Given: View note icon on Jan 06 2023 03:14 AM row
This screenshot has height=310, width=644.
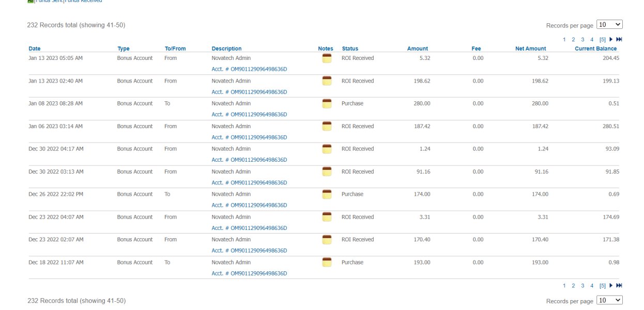Looking at the screenshot, I should [326, 127].
